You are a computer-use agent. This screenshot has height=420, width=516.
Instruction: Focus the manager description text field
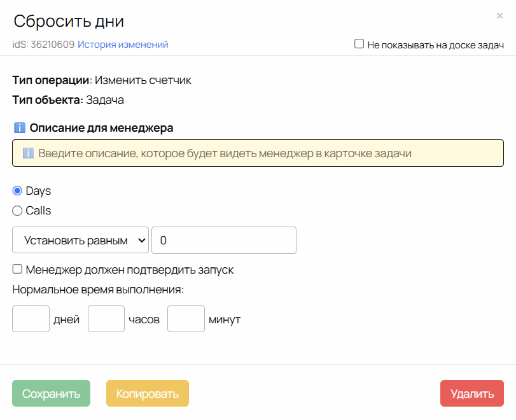(x=258, y=153)
